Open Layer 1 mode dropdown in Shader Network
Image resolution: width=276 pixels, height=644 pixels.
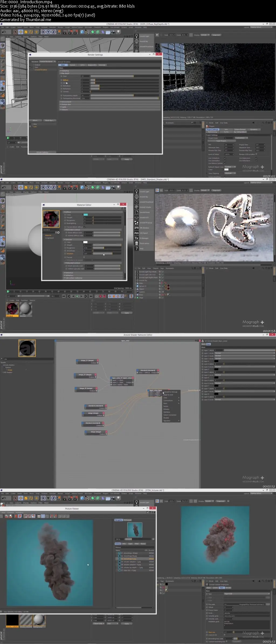point(245,353)
